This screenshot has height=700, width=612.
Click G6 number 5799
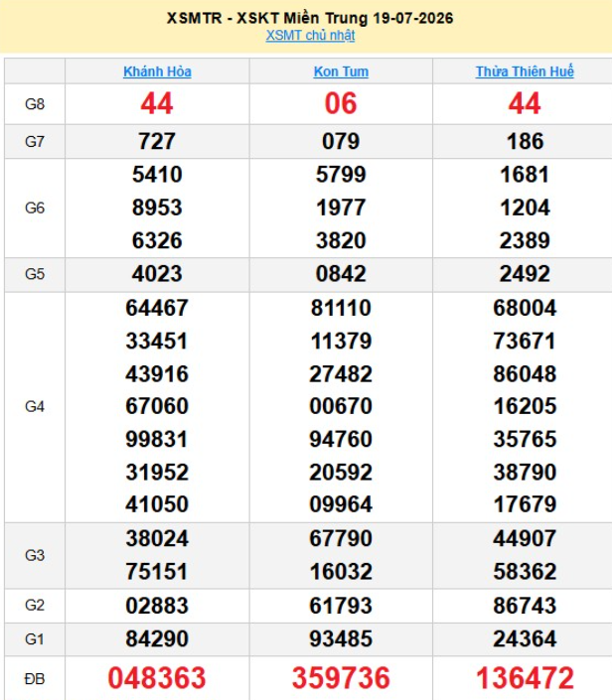click(x=341, y=174)
